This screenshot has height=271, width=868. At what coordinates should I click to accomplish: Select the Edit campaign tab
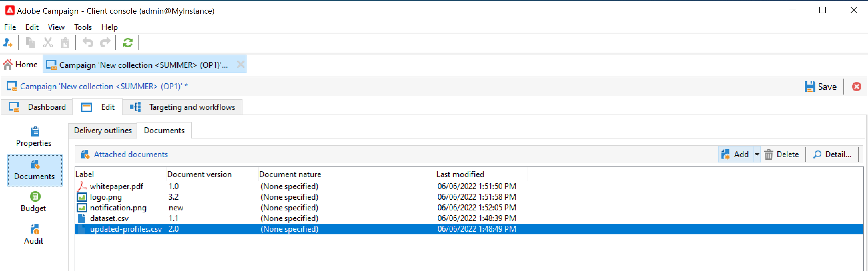pos(98,107)
